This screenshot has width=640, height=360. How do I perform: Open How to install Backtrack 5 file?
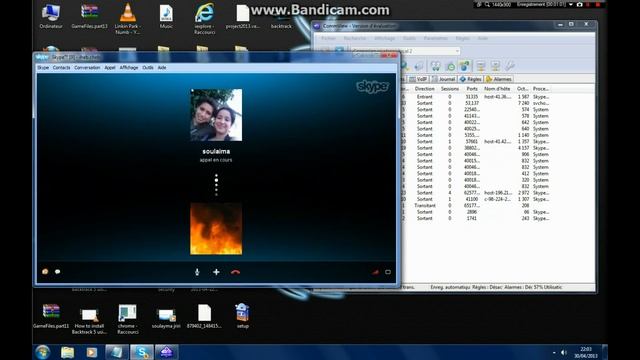89,319
